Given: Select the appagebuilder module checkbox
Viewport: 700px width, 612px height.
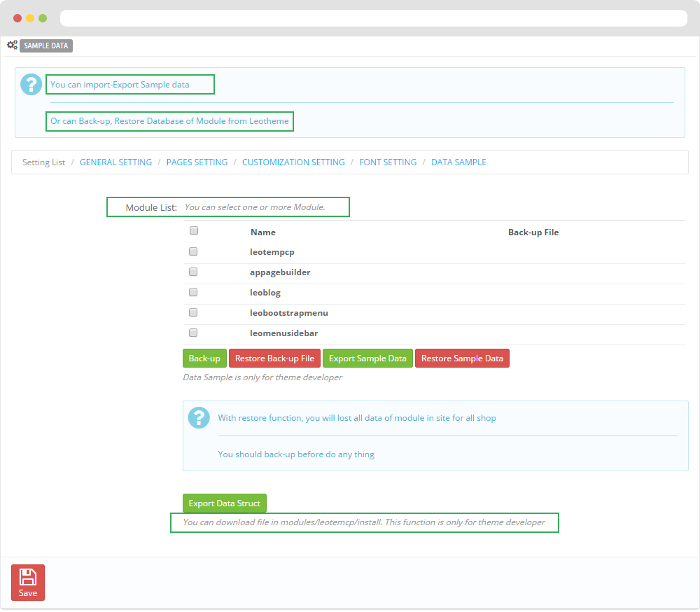Looking at the screenshot, I should click(x=194, y=272).
